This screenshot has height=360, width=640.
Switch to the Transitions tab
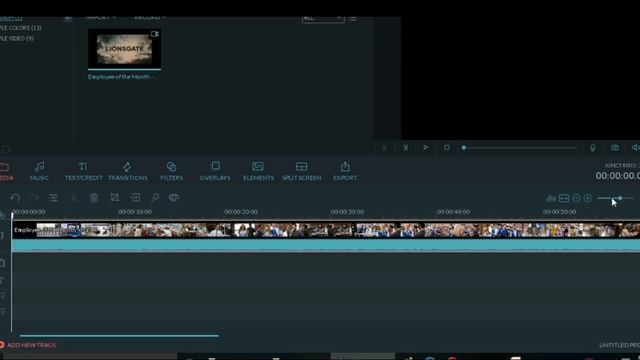[x=128, y=171]
